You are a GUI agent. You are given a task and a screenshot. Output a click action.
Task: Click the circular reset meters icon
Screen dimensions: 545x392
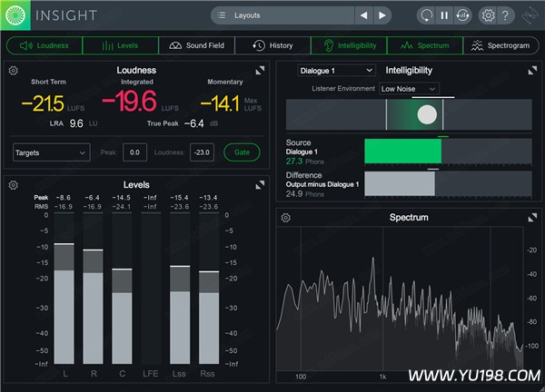(x=426, y=15)
